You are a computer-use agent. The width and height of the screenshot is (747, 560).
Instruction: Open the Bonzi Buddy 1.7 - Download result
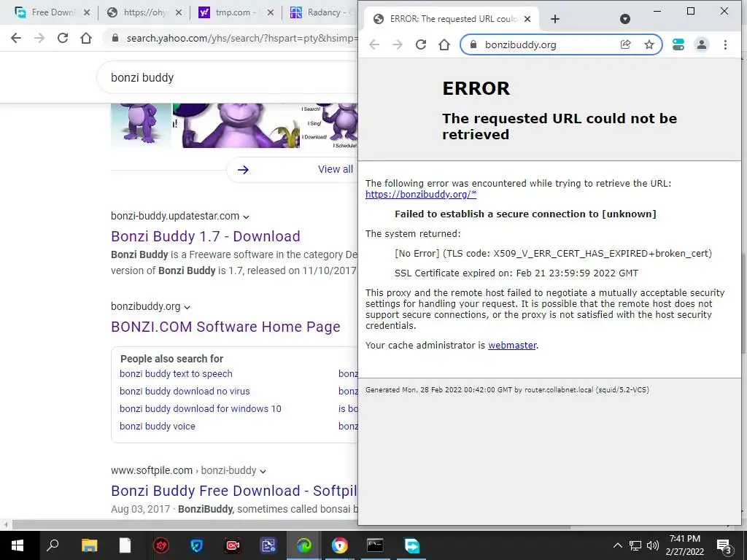(x=205, y=236)
